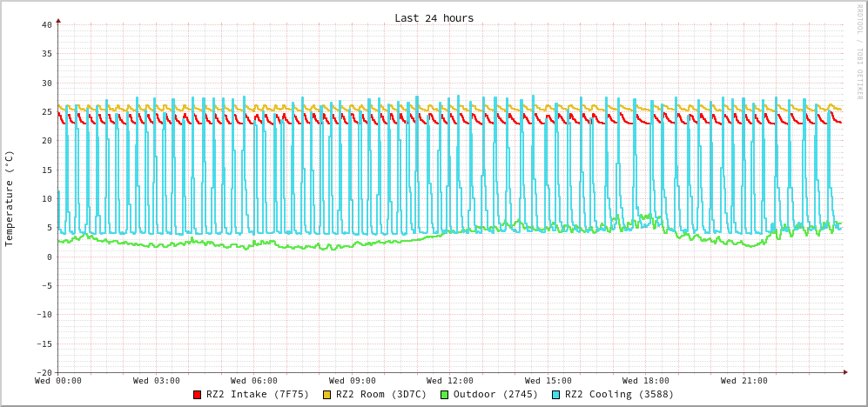The width and height of the screenshot is (868, 407).
Task: Click the yellow RZ2 Room legend swatch
Action: [327, 395]
